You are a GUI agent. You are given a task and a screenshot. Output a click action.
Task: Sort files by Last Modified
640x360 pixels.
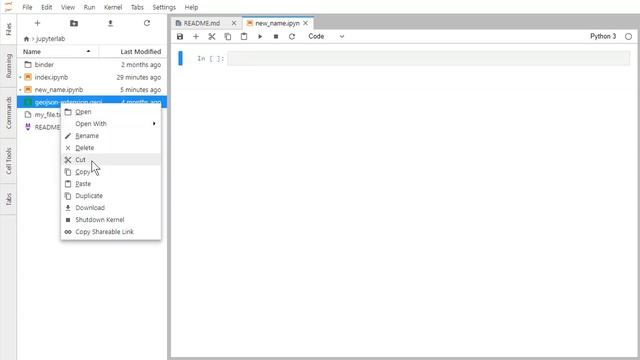point(141,52)
